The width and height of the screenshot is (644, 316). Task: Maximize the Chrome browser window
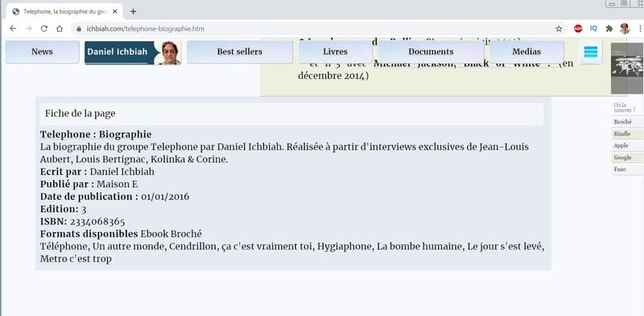click(624, 3)
